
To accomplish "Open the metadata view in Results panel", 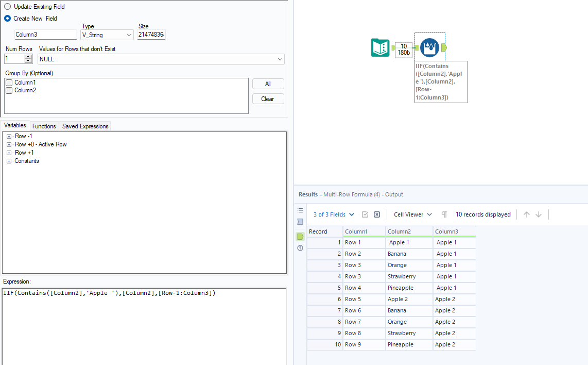I will [x=300, y=210].
